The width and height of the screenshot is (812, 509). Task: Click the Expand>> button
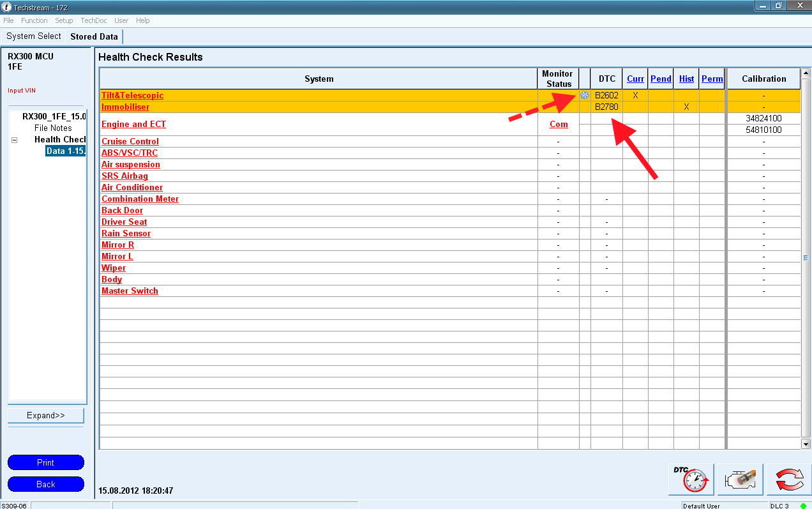[x=46, y=416]
